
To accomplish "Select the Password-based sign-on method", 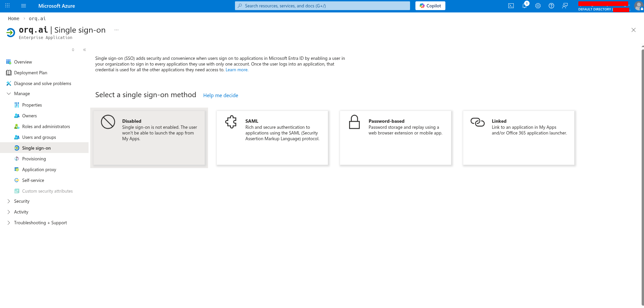I will (x=395, y=138).
